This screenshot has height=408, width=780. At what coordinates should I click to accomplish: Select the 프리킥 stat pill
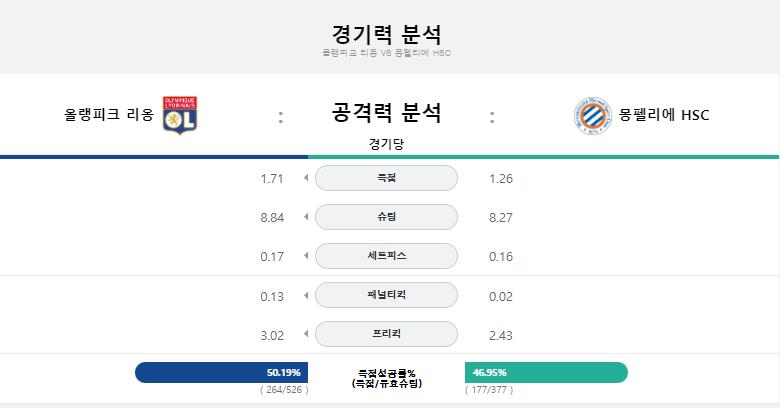[x=387, y=334]
